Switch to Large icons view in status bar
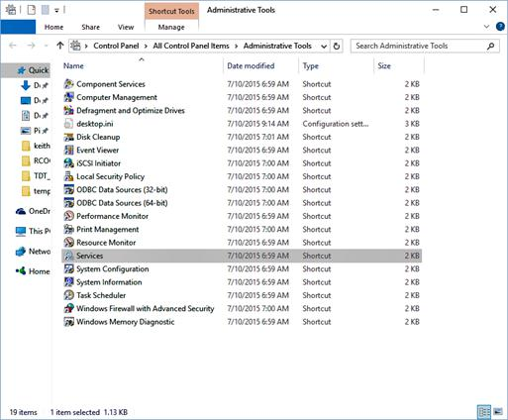Image resolution: width=508 pixels, height=420 pixels. coord(498,412)
